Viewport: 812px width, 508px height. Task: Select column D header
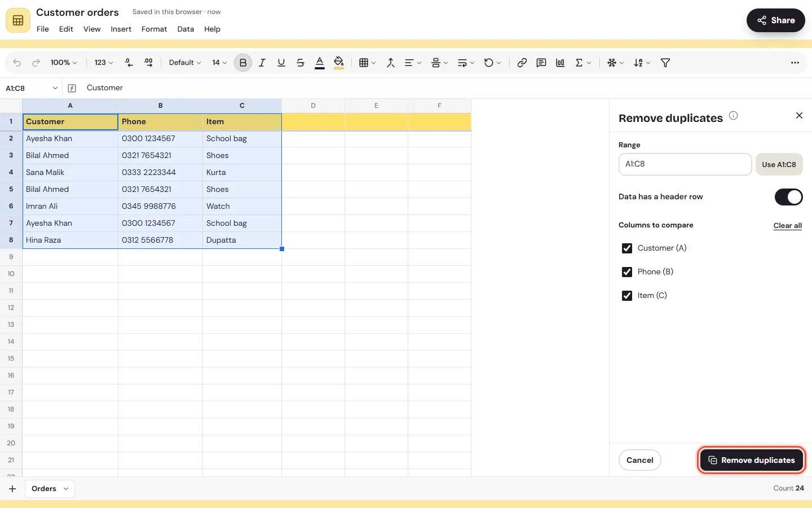pos(313,106)
